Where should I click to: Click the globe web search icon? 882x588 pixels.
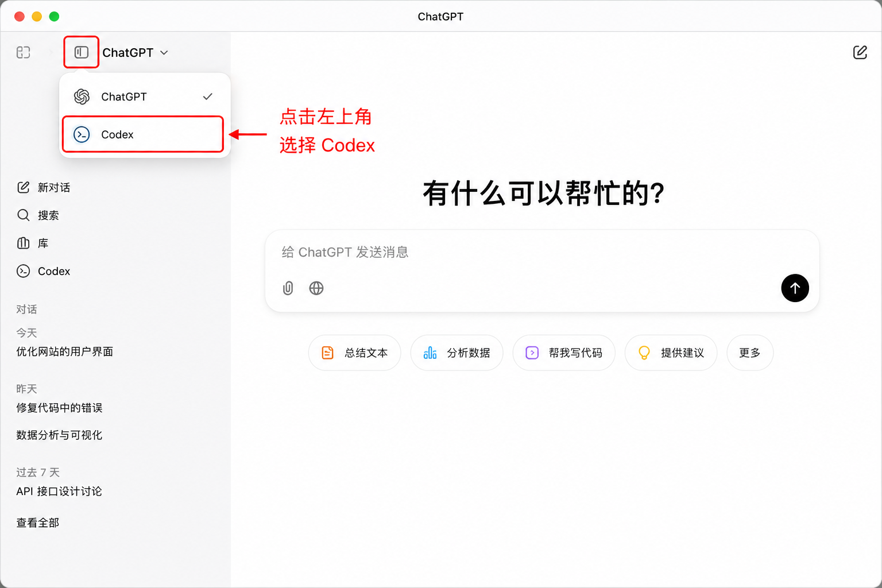(316, 288)
